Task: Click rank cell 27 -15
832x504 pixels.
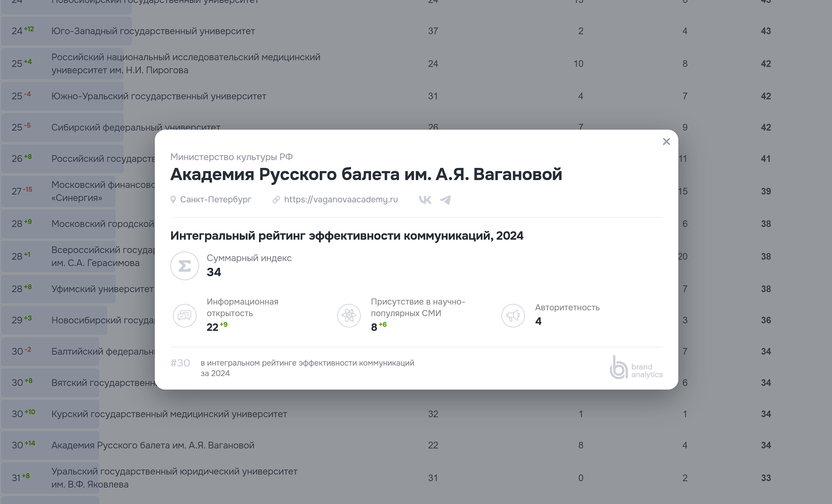Action: 22,191
